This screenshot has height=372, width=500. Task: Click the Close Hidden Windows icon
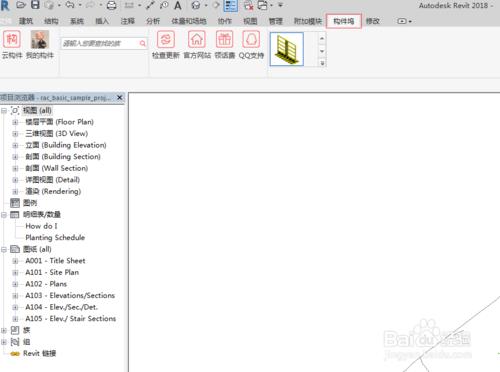(x=248, y=5)
